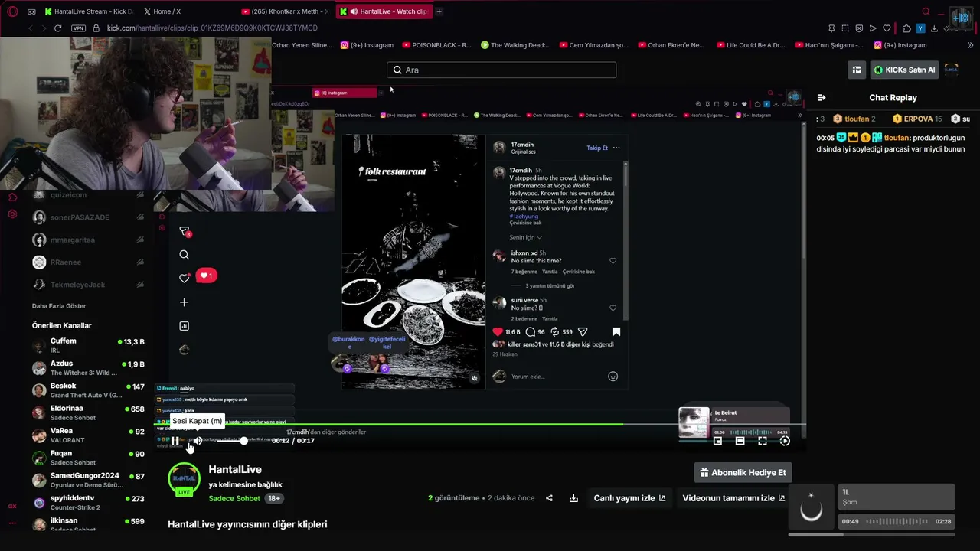This screenshot has height=551, width=980.
Task: Open the gift box icon beside KICKs
Action: [857, 70]
